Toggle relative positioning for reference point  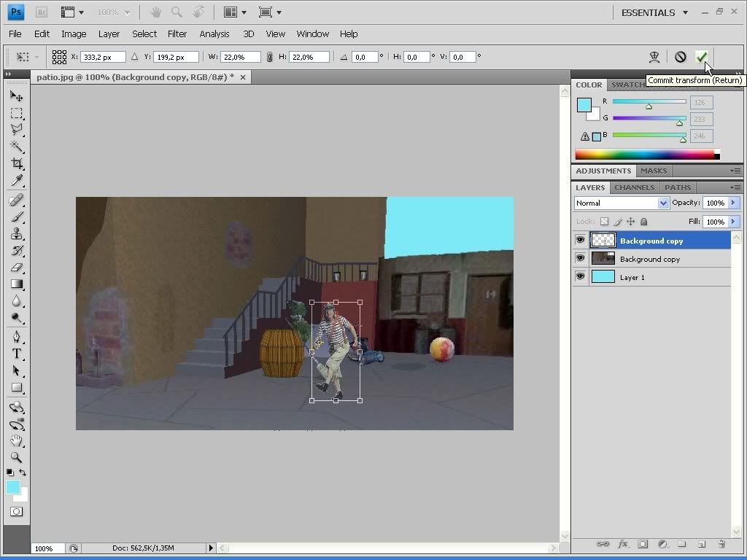(134, 57)
